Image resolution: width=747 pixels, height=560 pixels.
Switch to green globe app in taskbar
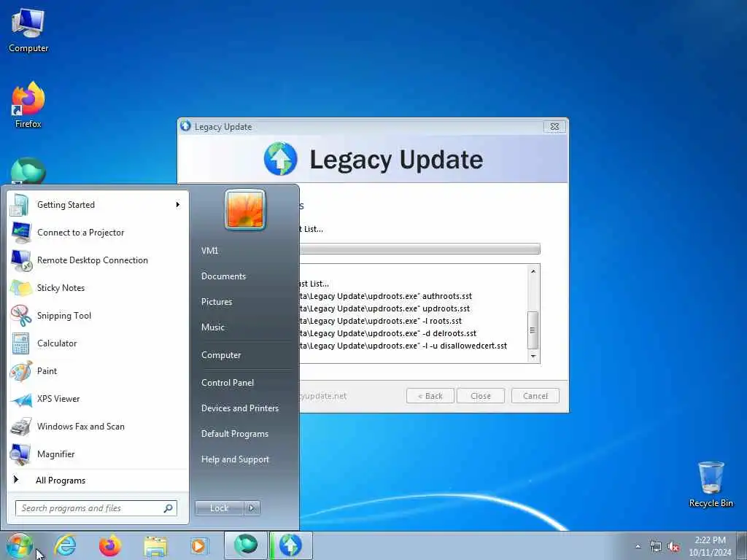pos(246,545)
